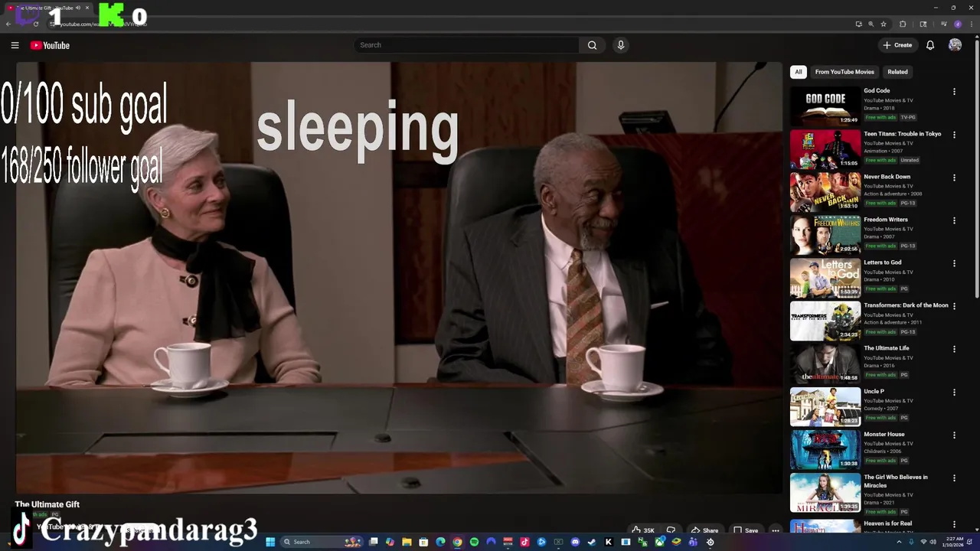Click the Windows taskbar search box

click(x=322, y=542)
